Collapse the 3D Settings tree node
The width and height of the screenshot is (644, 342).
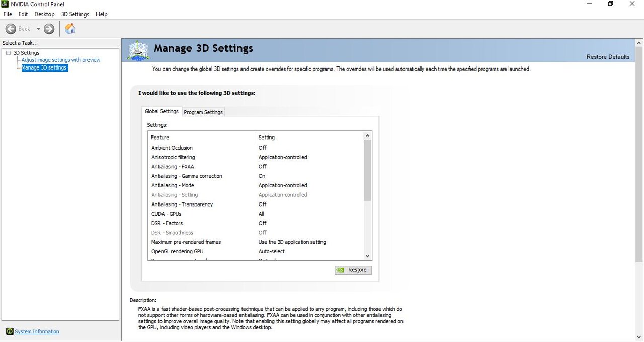(x=8, y=53)
